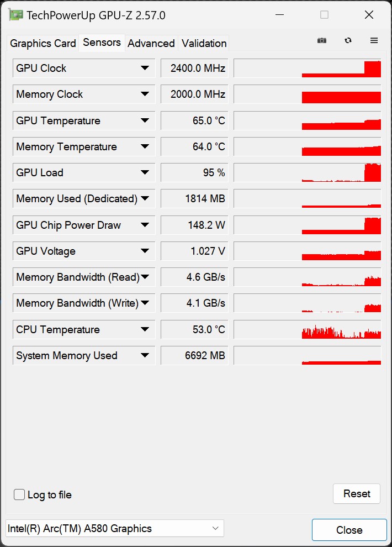Screen dimensions: 392x547
Task: Expand the GPU Load sensor dropdown
Action: tap(145, 172)
